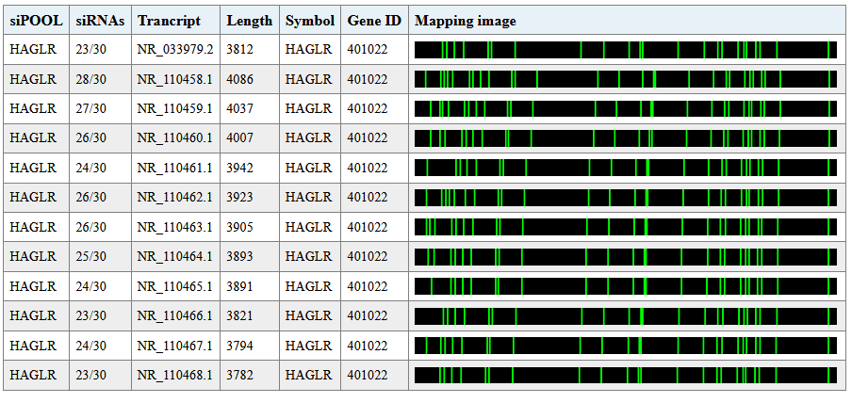Click the Mapping image column header

(x=627, y=21)
